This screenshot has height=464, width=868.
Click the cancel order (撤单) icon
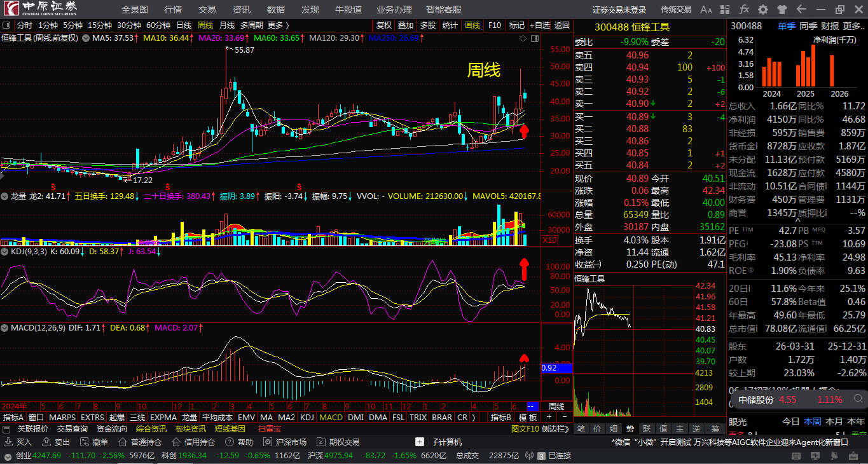[x=85, y=442]
